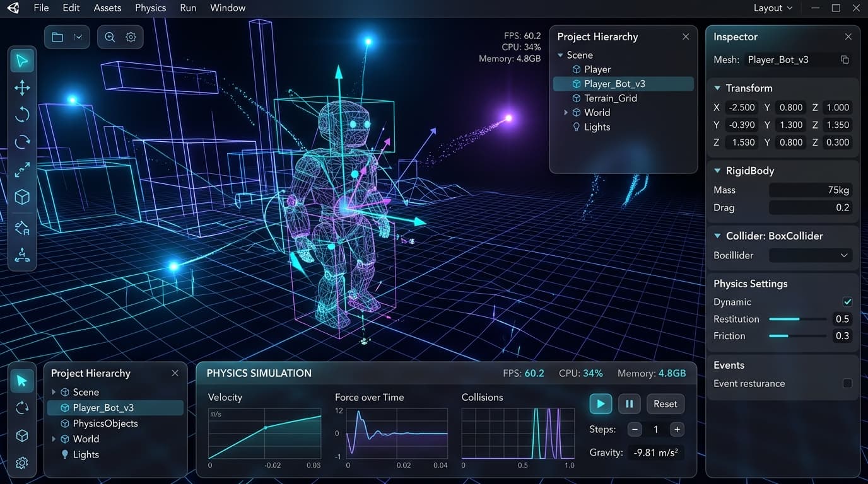Start the simulation with the Play button
This screenshot has width=868, height=484.
[601, 404]
